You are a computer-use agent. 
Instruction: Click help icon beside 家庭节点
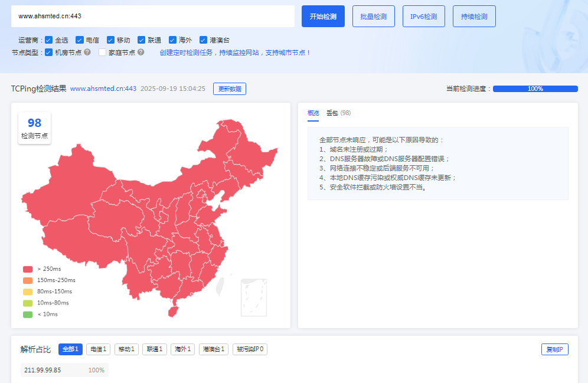pyautogui.click(x=141, y=53)
